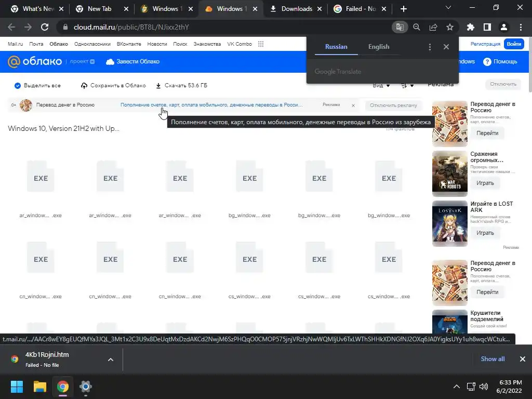Screen dimensions: 532x399
Task: Select English tab in translate popup
Action: point(379,47)
